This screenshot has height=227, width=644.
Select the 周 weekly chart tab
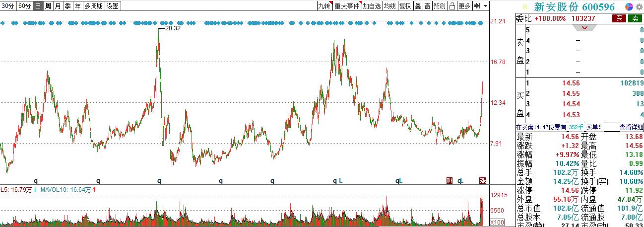pyautogui.click(x=48, y=6)
